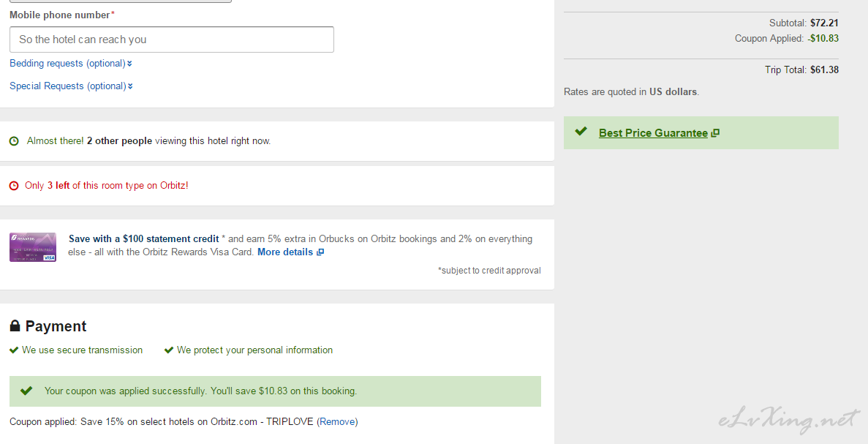
Task: Click the Orbitz Rewards Visa card image
Action: tap(33, 247)
